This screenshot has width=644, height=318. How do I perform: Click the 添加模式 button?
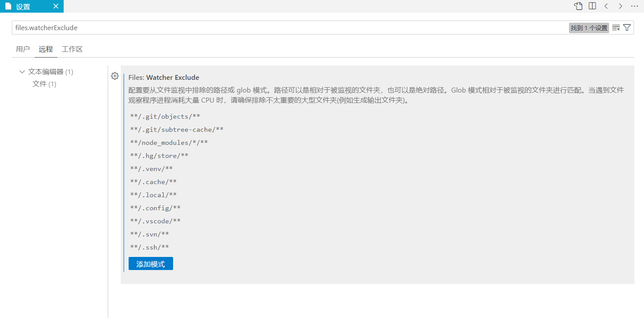pyautogui.click(x=150, y=264)
